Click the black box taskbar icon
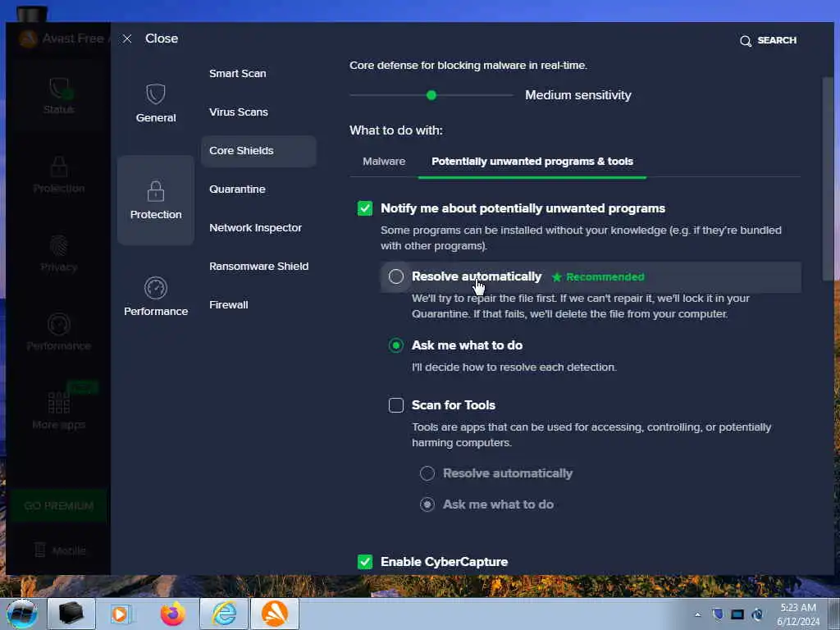 point(71,614)
